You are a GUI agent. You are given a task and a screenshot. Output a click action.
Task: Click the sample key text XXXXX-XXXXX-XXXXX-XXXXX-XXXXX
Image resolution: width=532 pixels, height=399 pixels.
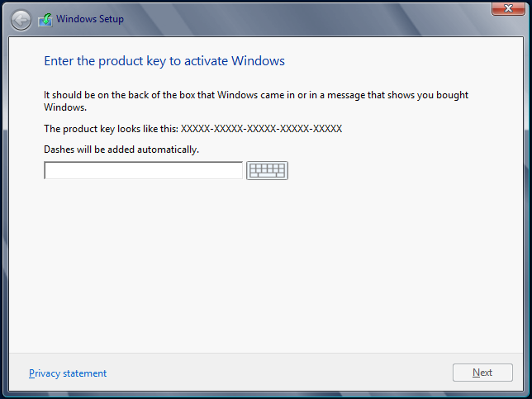click(261, 129)
